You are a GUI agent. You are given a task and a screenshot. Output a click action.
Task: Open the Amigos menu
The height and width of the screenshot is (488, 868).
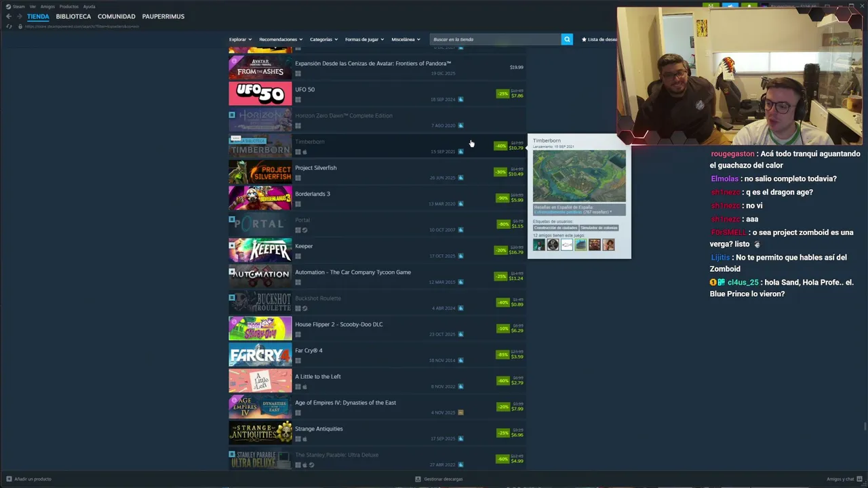pos(47,7)
